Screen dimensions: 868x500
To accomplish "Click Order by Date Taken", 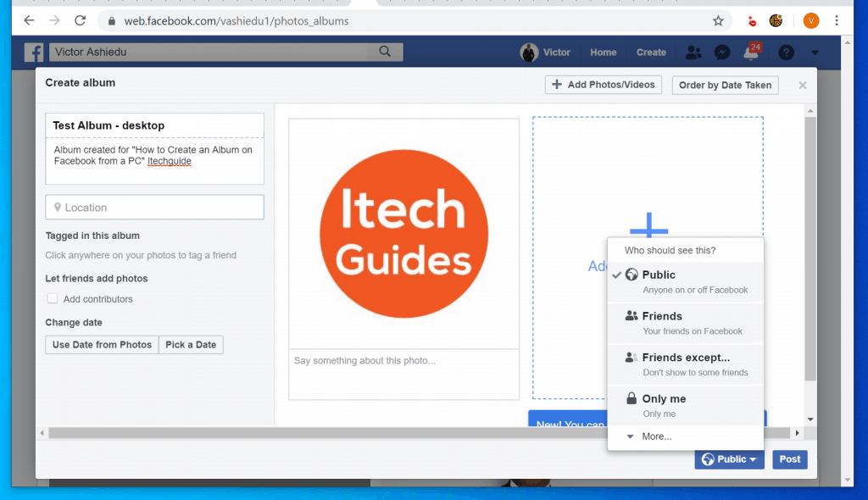I will coord(726,86).
